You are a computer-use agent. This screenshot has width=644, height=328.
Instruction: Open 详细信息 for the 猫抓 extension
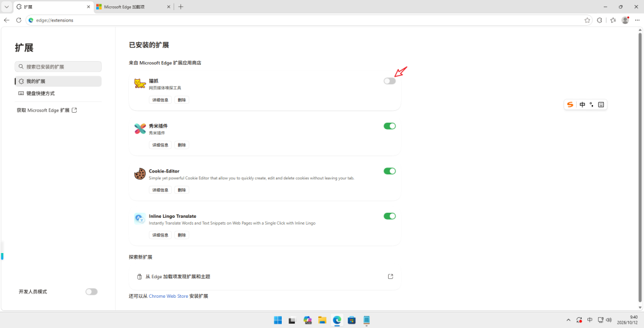click(160, 100)
